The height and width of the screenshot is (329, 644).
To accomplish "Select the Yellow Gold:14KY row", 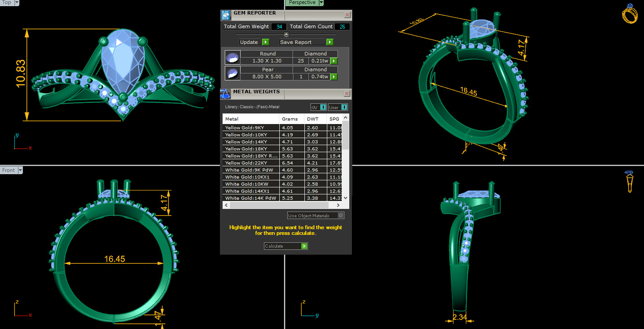I will click(x=282, y=142).
